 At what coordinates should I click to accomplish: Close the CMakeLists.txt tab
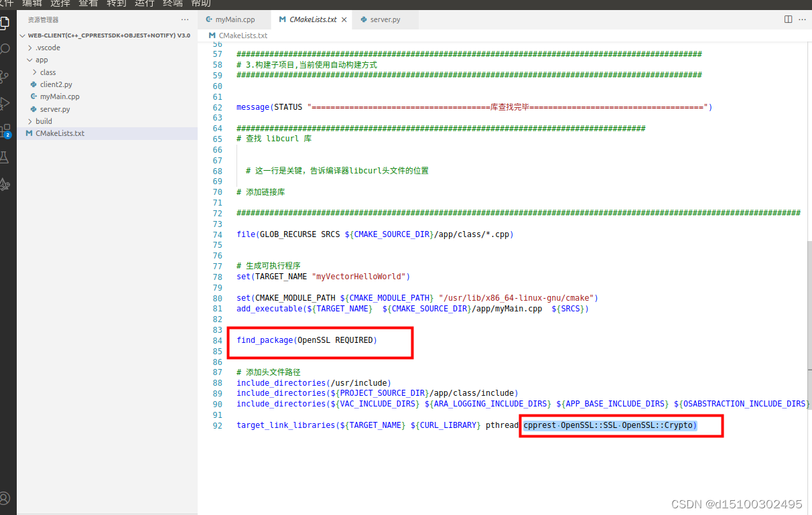tap(344, 19)
